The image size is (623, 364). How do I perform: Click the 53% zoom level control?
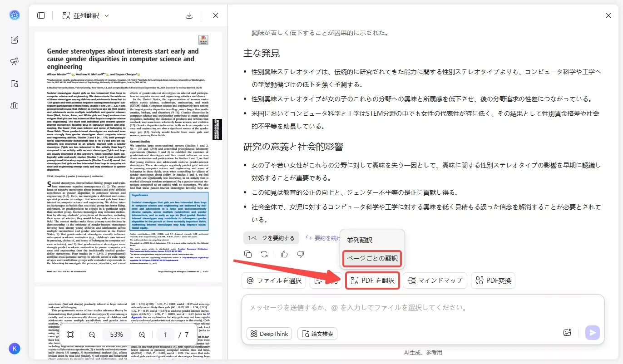click(117, 334)
